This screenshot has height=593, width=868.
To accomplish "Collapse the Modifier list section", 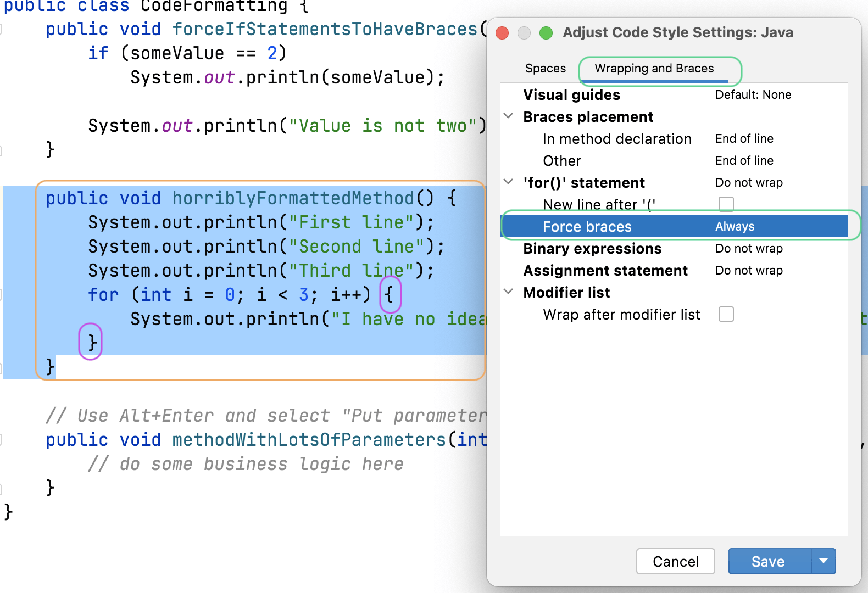I will [x=509, y=292].
